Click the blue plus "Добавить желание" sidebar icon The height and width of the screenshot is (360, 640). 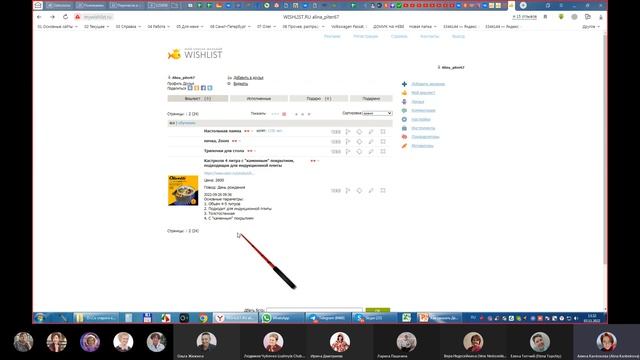click(404, 84)
